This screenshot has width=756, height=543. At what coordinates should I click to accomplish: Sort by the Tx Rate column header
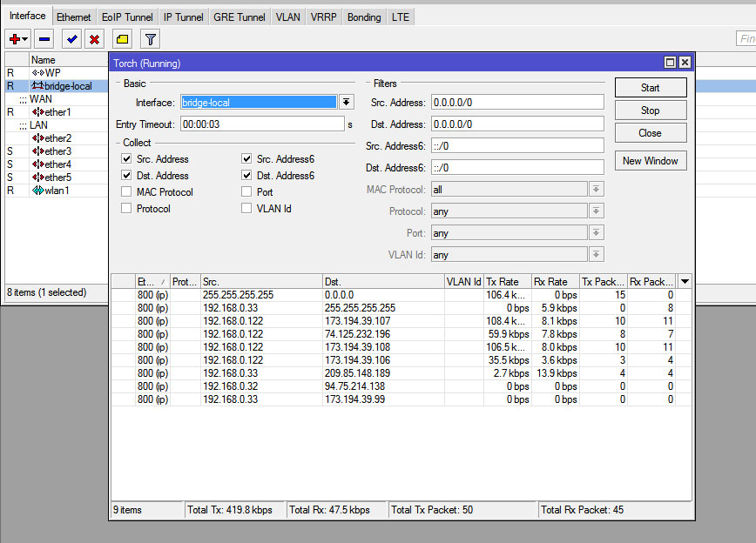point(502,282)
